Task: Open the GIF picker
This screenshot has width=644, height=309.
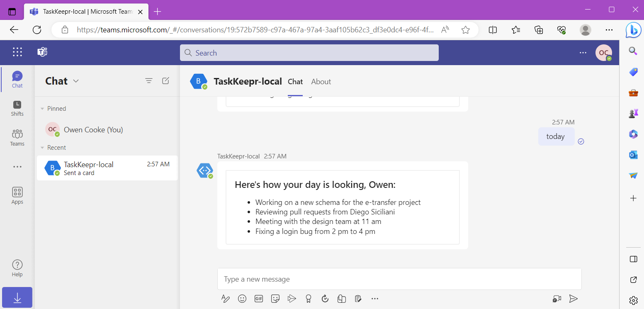Action: (259, 299)
